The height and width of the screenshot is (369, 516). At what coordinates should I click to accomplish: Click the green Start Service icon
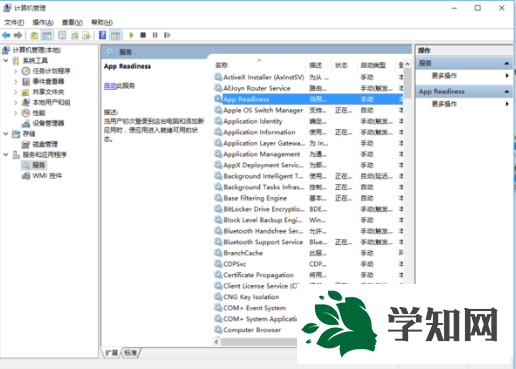click(x=131, y=35)
